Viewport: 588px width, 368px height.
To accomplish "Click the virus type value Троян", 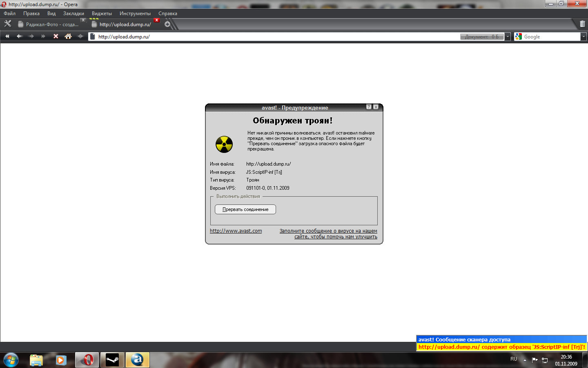I will pyautogui.click(x=253, y=180).
